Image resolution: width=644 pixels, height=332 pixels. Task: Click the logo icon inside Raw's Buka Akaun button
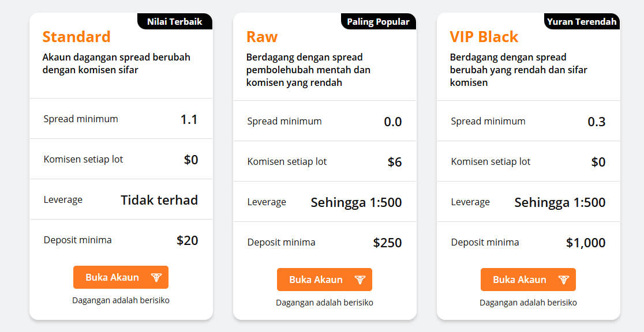point(361,280)
